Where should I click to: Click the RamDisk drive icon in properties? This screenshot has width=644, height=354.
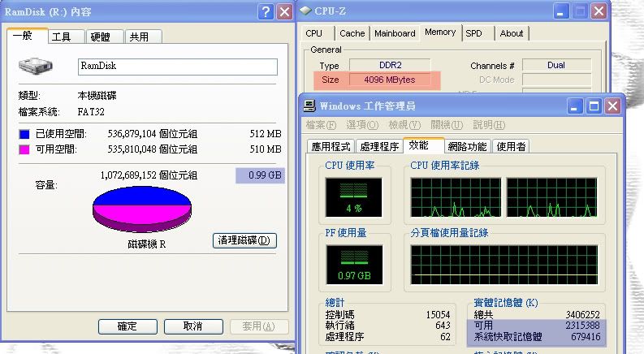36,66
